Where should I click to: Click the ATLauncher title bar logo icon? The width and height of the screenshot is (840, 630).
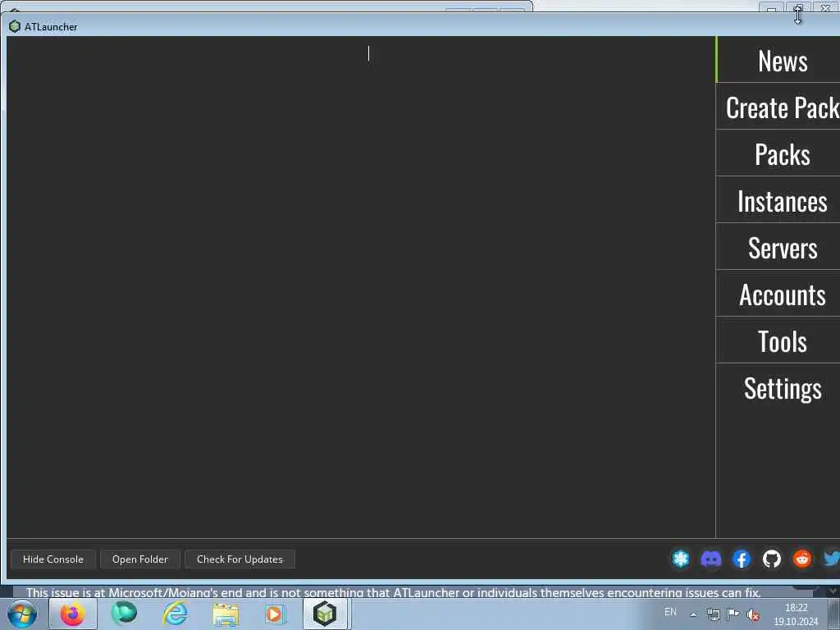(15, 26)
